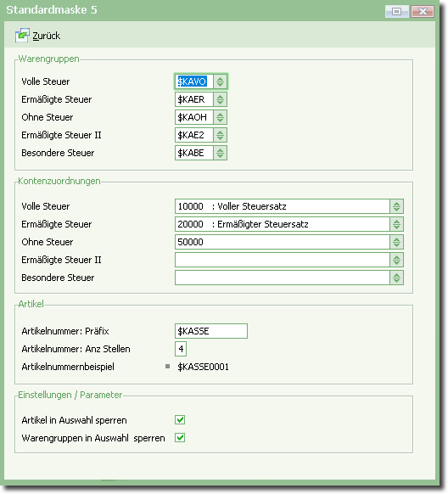Click the Artikel in Auswahl sperren label
448x494 pixels.
[x=75, y=420]
